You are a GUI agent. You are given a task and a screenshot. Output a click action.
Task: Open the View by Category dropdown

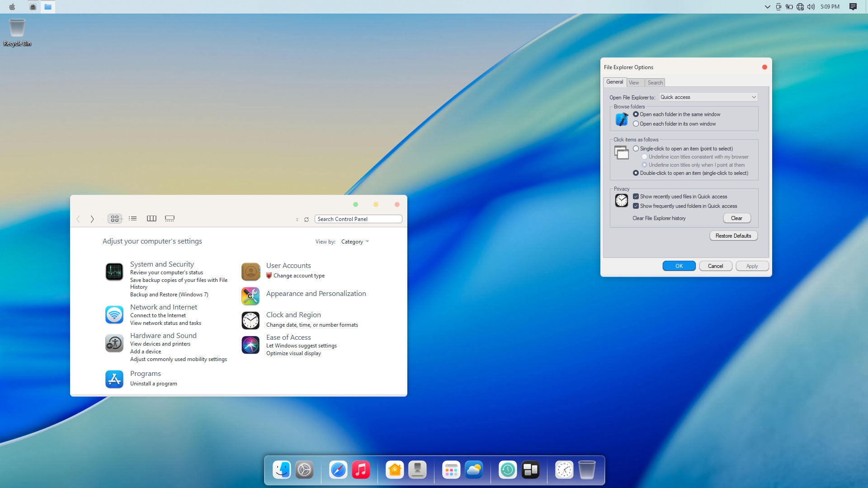[x=355, y=242]
